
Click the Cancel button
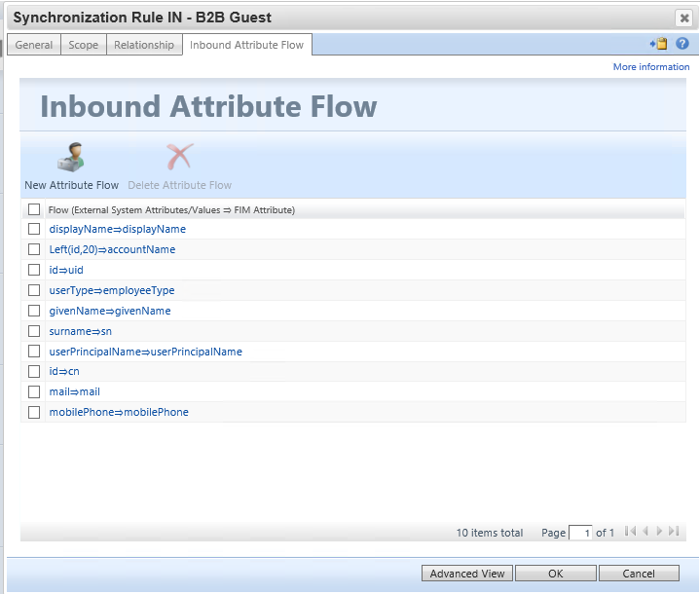[639, 574]
